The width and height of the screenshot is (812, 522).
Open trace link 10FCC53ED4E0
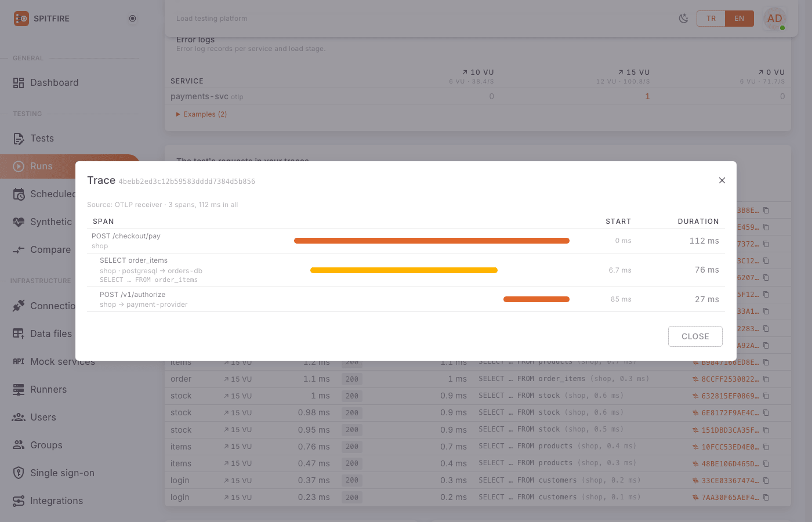pos(726,447)
